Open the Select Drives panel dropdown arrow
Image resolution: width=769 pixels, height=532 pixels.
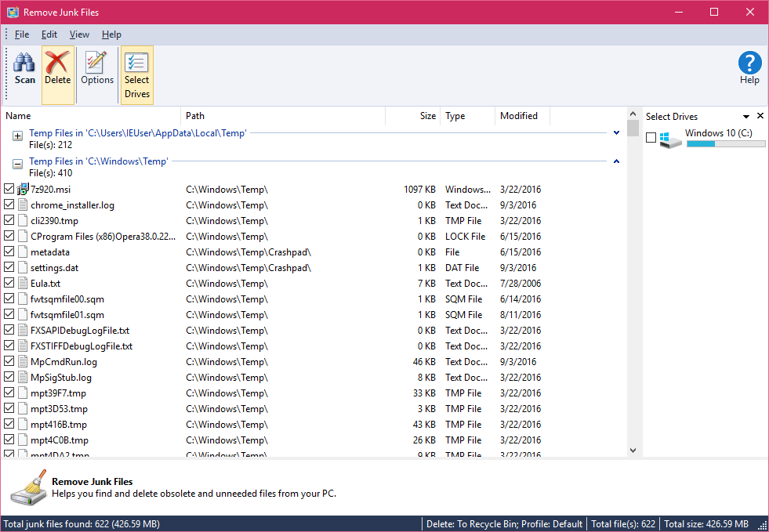(746, 115)
